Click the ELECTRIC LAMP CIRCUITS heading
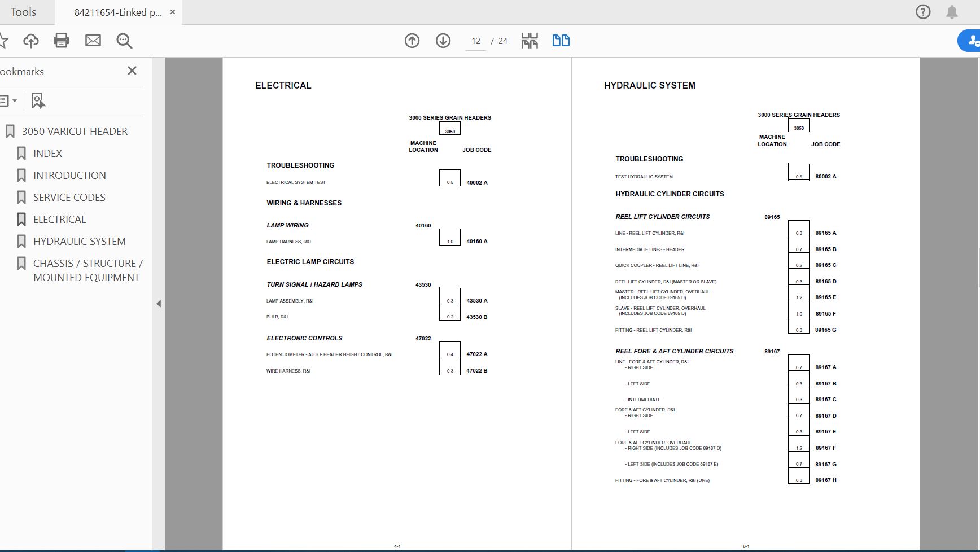The image size is (980, 552). [x=310, y=262]
